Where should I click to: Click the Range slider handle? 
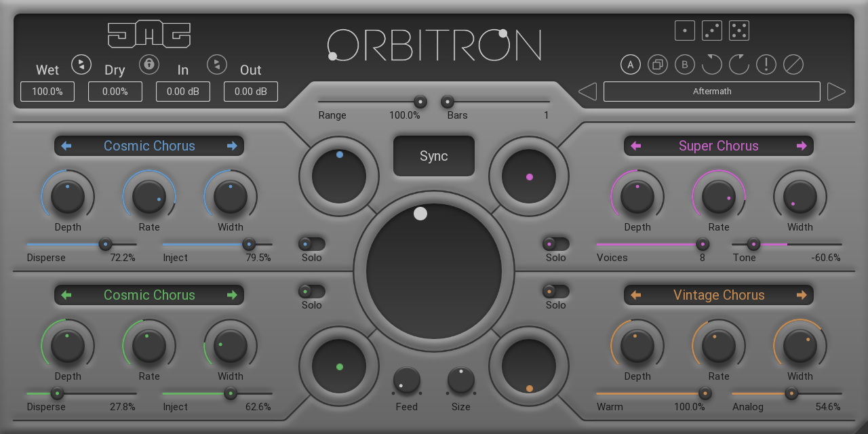coord(420,102)
